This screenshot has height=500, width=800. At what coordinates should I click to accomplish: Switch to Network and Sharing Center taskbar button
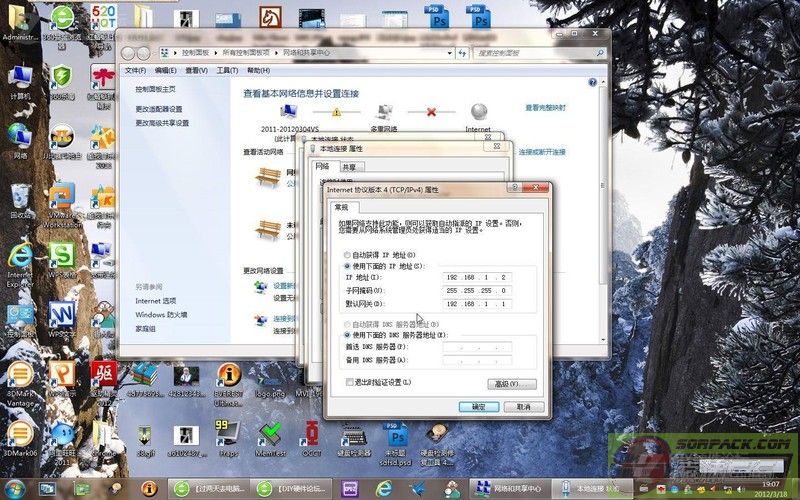point(510,489)
